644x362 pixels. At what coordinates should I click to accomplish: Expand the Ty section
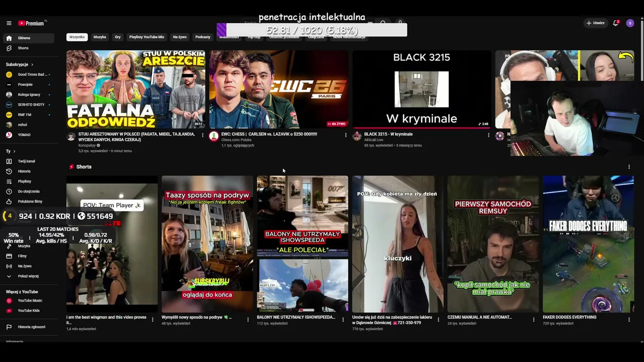11,151
